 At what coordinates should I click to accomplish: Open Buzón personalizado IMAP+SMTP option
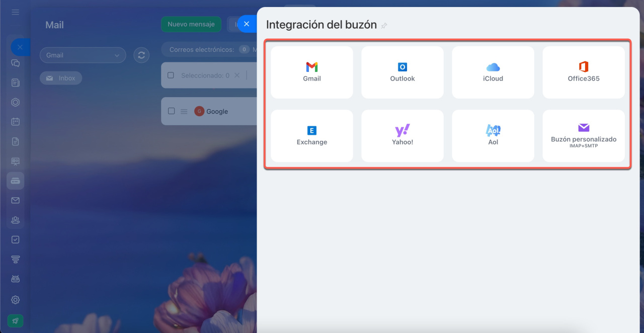tap(584, 136)
